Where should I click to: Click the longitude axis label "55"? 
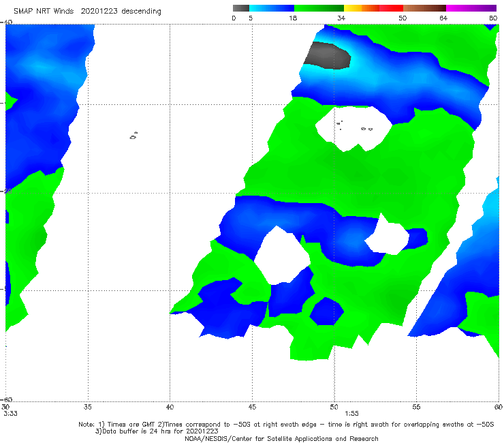coord(416,407)
